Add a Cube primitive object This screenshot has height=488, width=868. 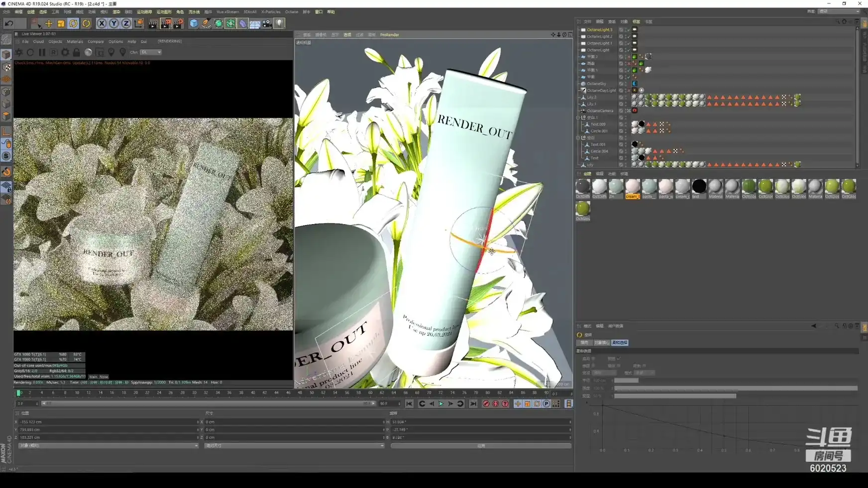click(x=194, y=23)
